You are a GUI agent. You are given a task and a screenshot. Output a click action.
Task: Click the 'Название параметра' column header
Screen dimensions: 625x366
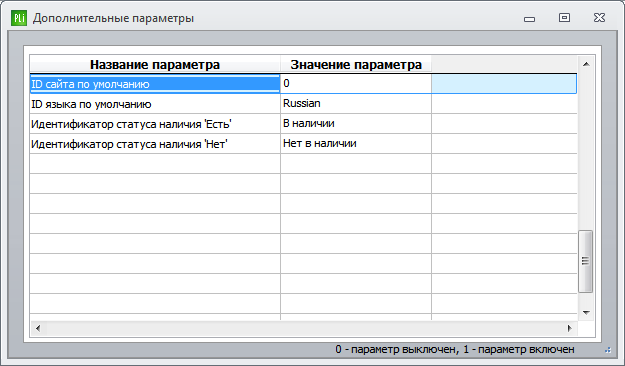pos(155,65)
